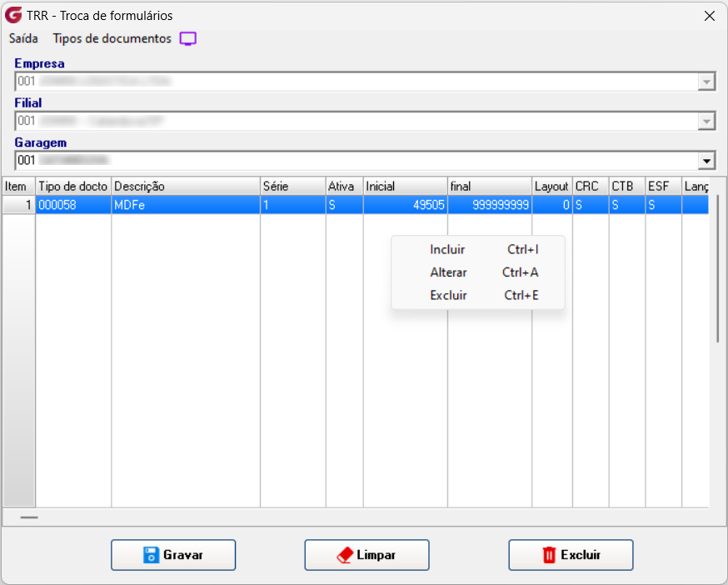Screen dimensions: 728x585
Task: Click the final column header
Action: [490, 187]
